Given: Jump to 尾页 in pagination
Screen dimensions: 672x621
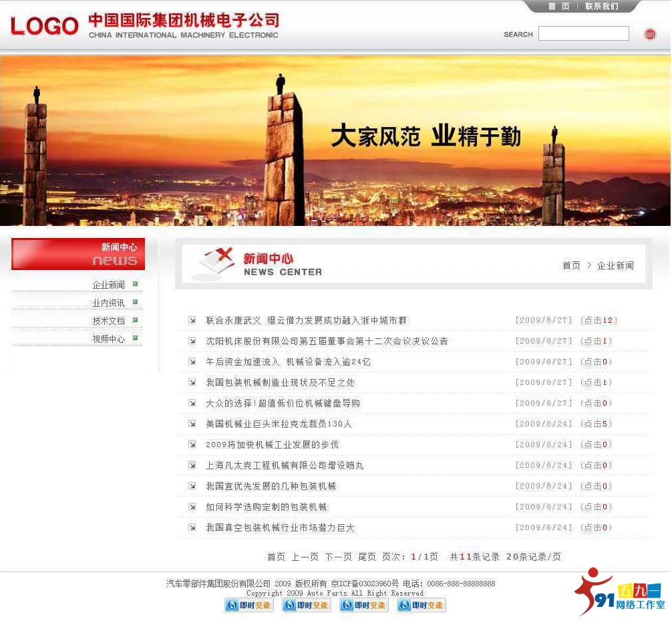Looking at the screenshot, I should [x=367, y=557].
